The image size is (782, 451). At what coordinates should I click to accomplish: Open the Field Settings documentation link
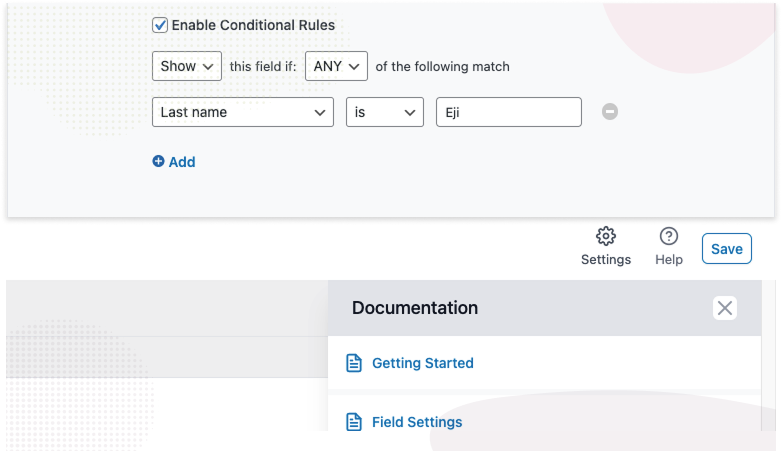click(417, 422)
